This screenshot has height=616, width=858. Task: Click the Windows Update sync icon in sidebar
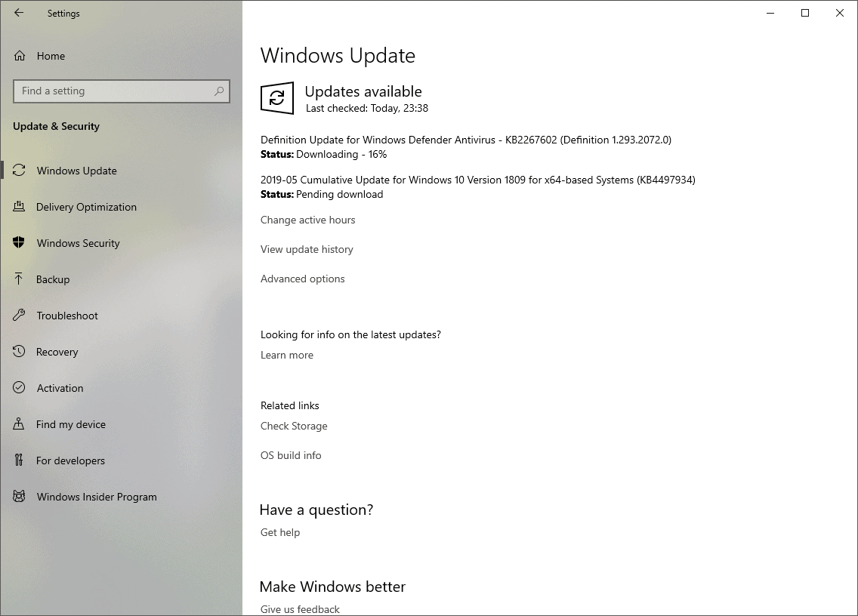(x=19, y=170)
